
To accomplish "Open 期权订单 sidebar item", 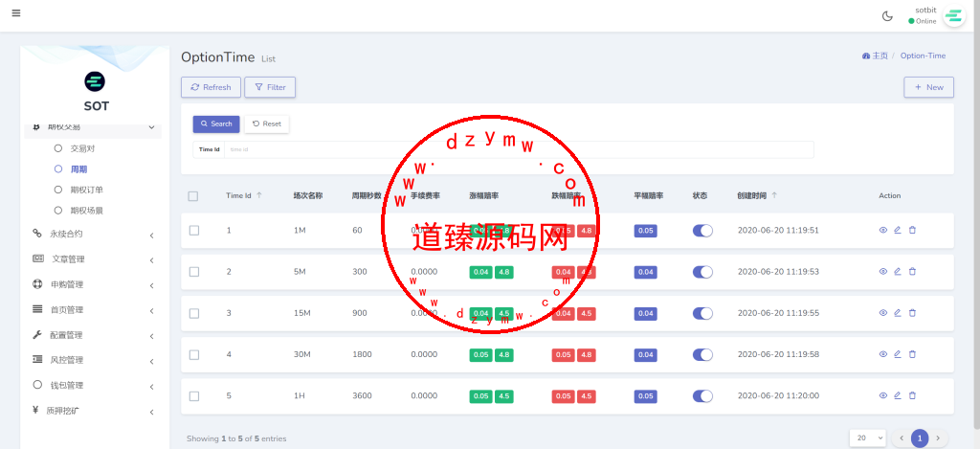I will [x=86, y=190].
